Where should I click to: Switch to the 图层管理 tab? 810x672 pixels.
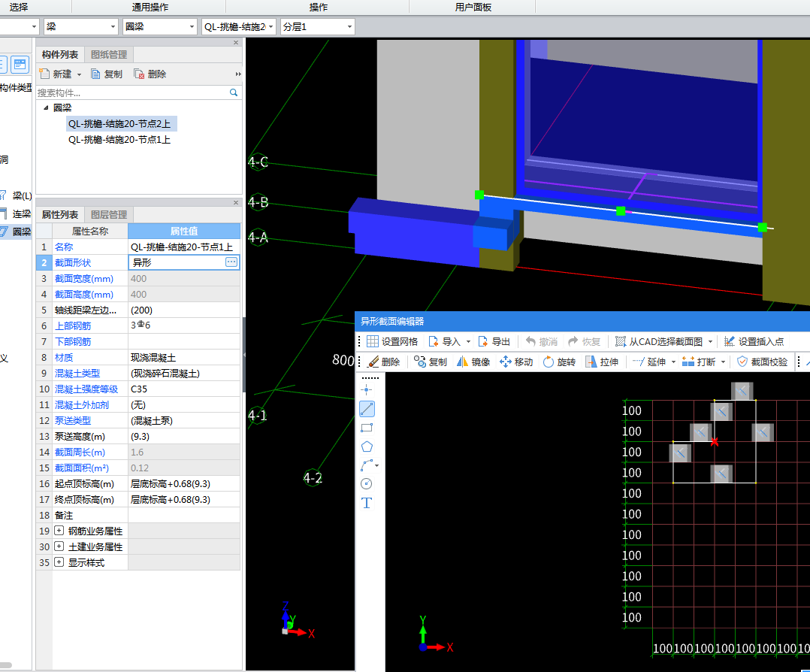tap(109, 214)
